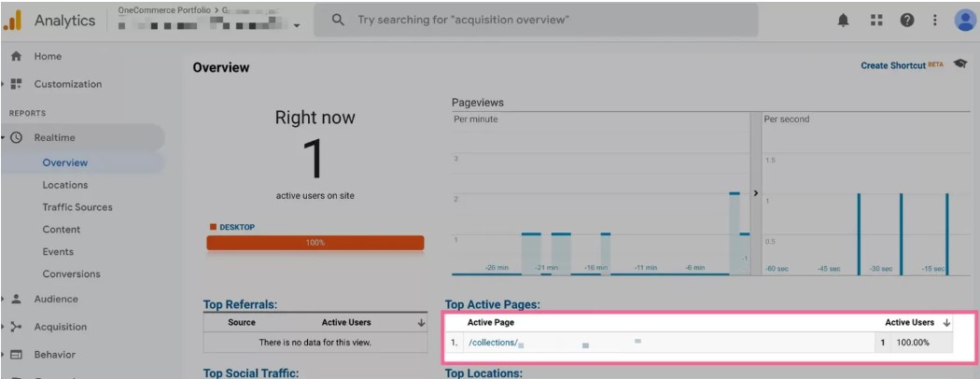The width and height of the screenshot is (980, 379).
Task: Click the REPORTS sidebar heading
Action: [x=27, y=113]
